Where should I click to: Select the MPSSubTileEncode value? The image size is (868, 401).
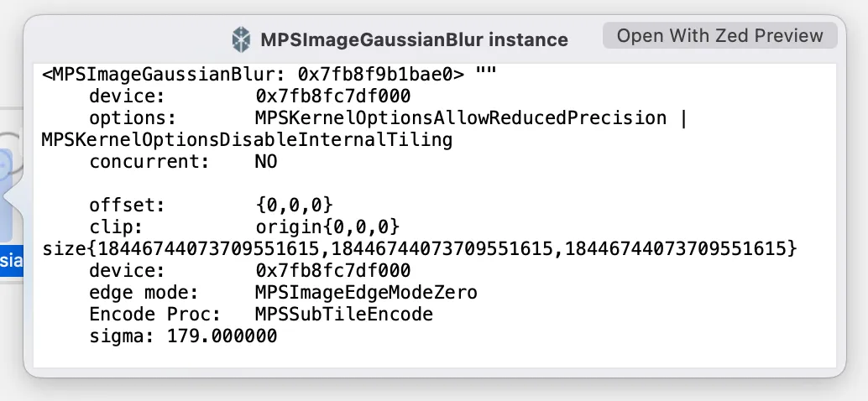[344, 314]
